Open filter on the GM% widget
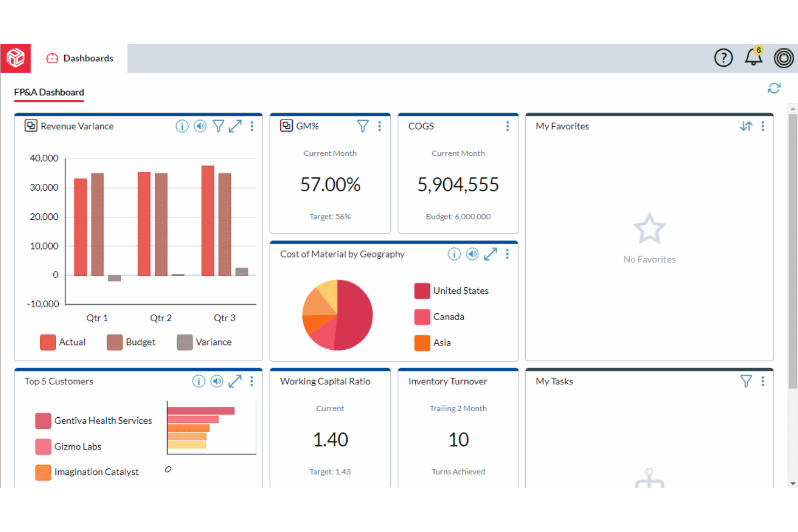Viewport: 798px width, 532px height. tap(363, 126)
